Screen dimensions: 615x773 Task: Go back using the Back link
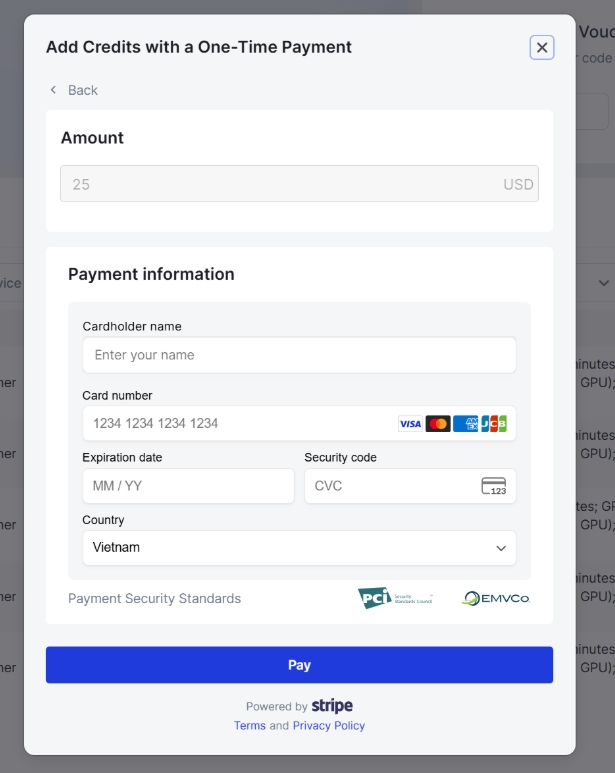click(82, 90)
